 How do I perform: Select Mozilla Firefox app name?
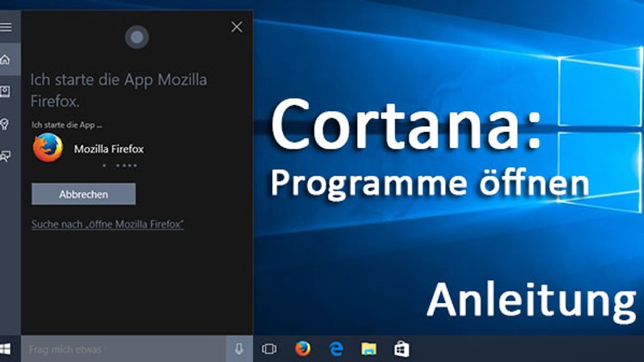[x=109, y=149]
